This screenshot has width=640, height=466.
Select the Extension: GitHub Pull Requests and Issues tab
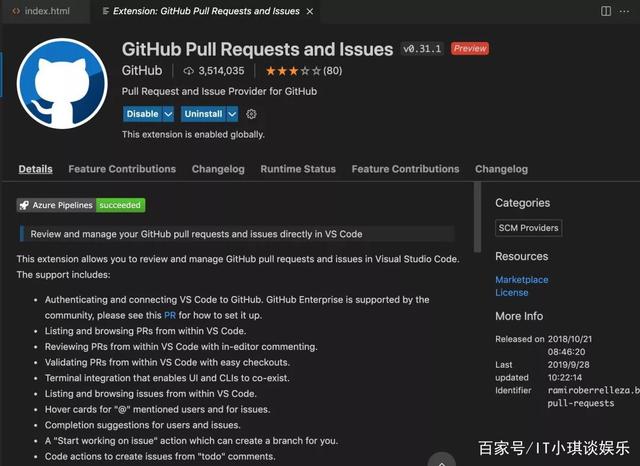(x=206, y=11)
